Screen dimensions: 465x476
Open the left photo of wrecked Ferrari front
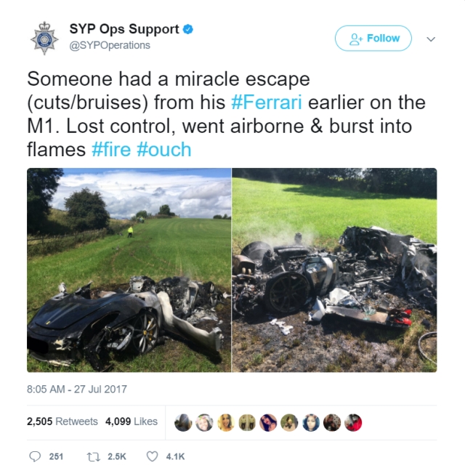129,270
